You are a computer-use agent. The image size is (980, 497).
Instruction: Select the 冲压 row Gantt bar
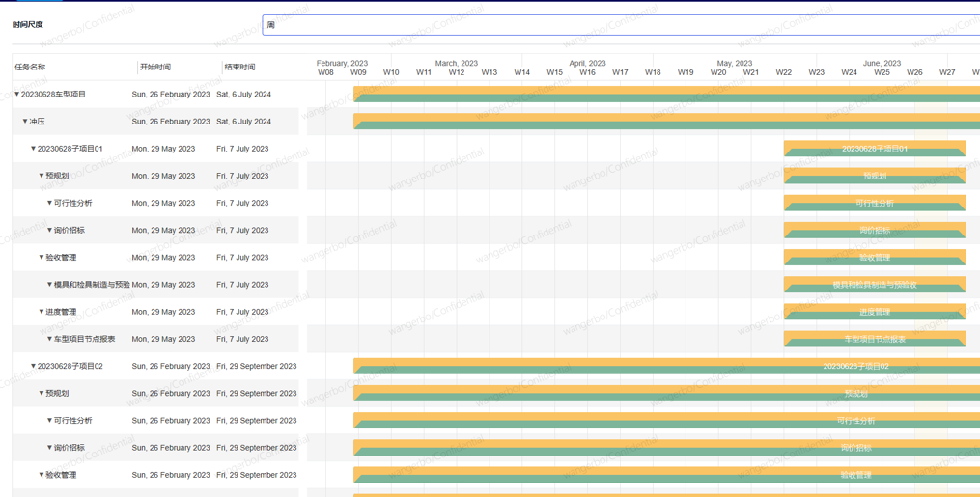coord(667,122)
